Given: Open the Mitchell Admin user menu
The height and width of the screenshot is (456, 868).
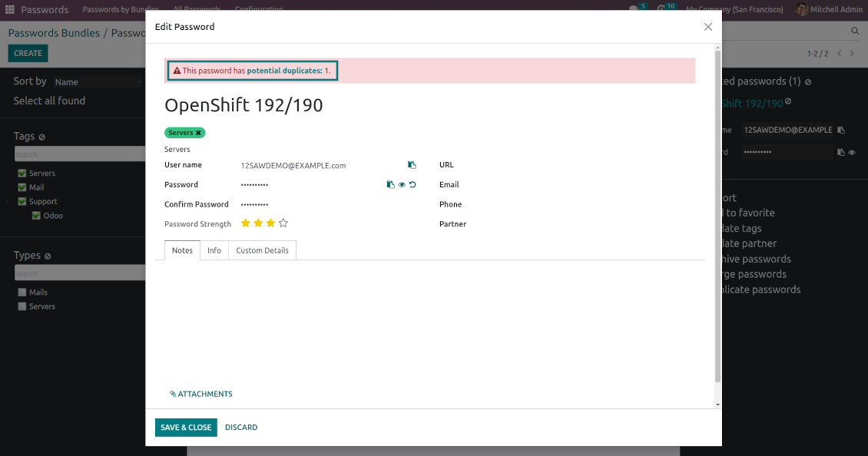Looking at the screenshot, I should pos(829,10).
